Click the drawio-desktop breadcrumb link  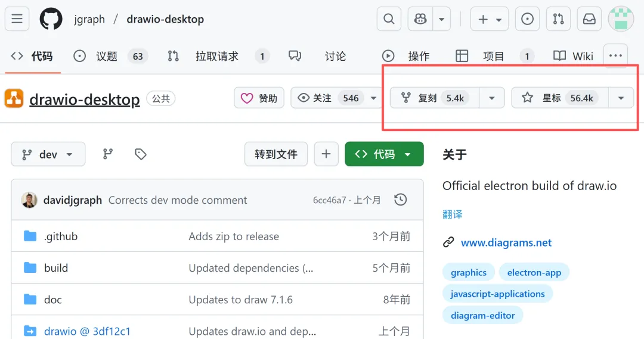165,19
